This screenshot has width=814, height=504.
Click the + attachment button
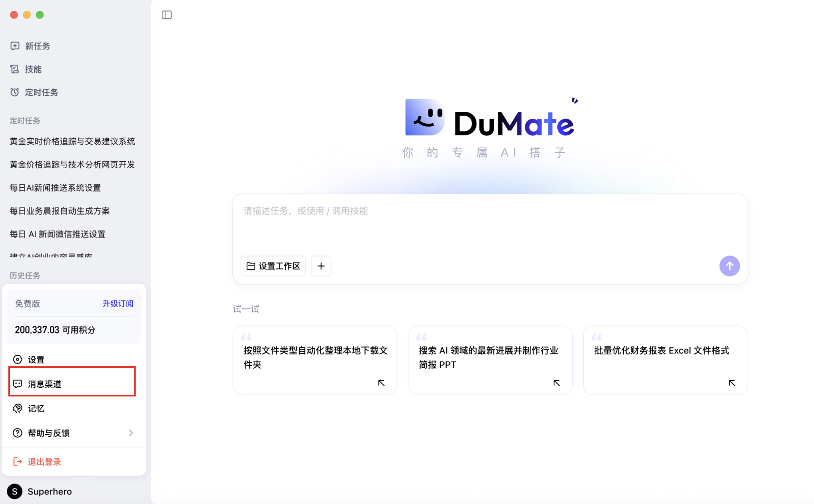click(x=321, y=266)
